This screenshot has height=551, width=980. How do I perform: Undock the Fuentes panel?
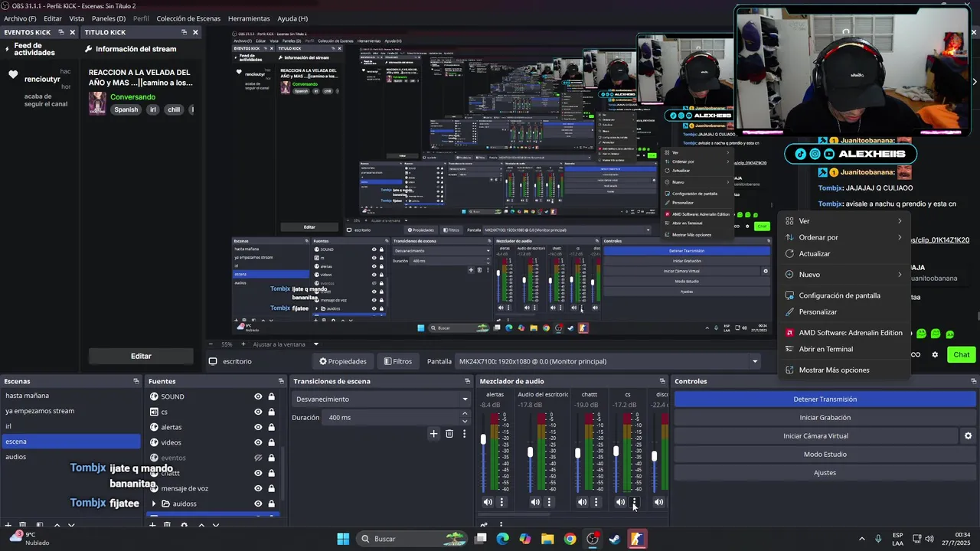point(281,381)
